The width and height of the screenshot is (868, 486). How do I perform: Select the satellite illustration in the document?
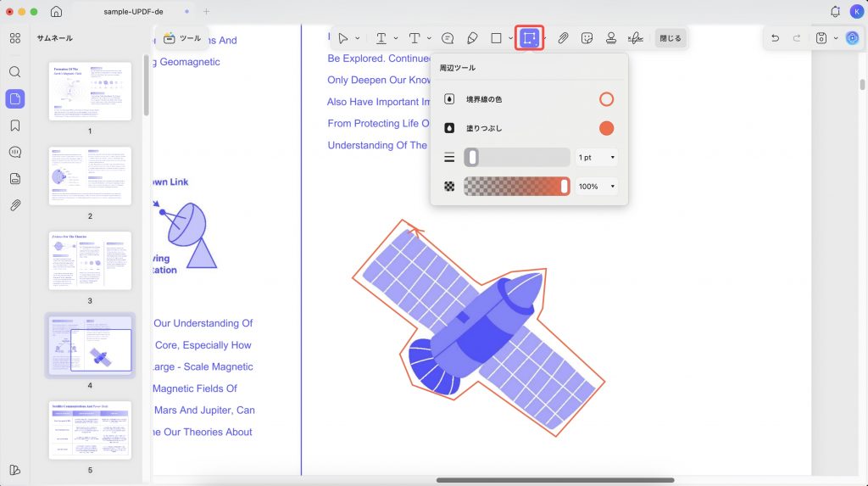coord(479,328)
